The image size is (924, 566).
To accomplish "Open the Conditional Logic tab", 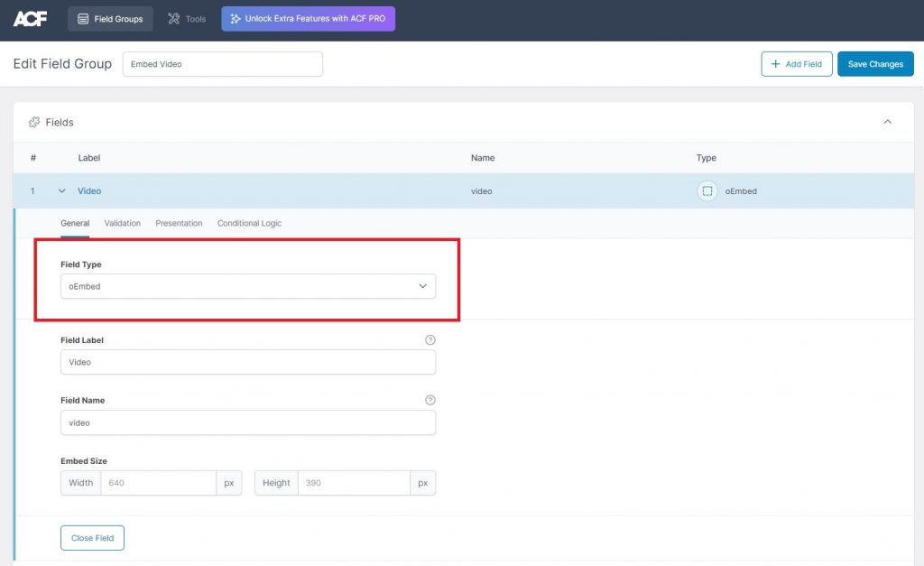I will tap(249, 223).
